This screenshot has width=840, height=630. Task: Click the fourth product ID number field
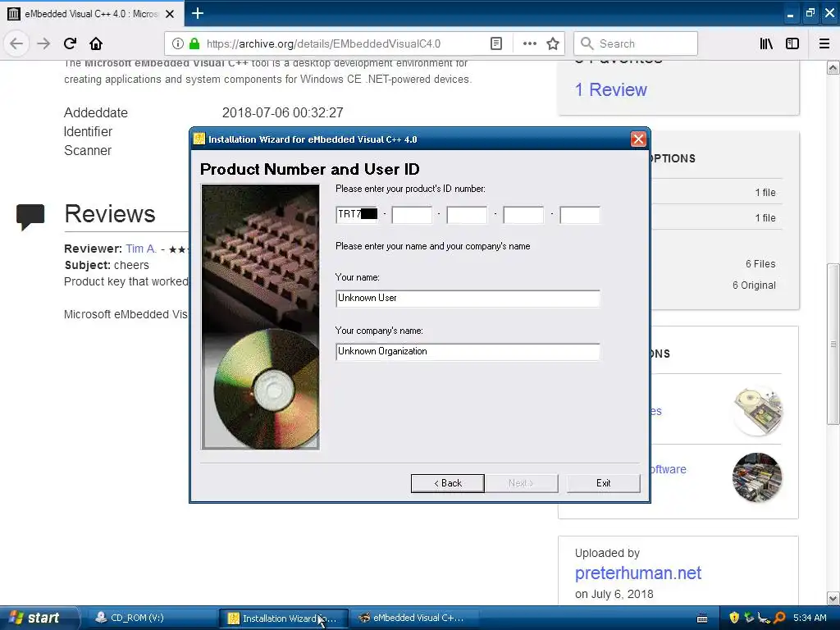(x=523, y=214)
